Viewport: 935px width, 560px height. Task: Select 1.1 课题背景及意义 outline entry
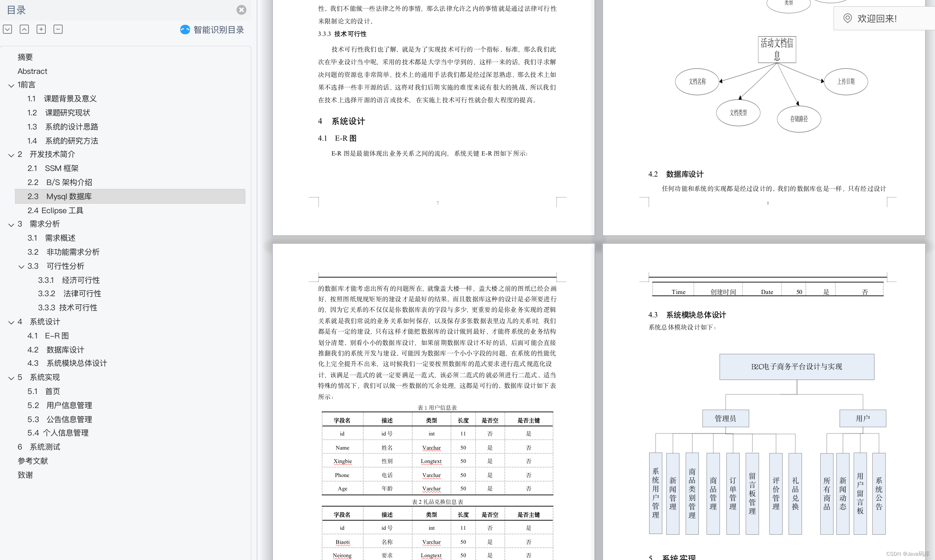62,98
